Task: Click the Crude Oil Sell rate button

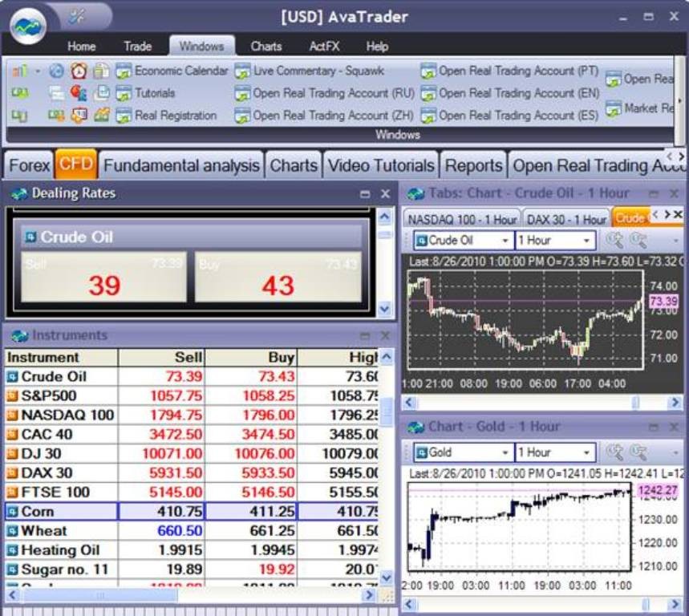Action: coord(103,278)
